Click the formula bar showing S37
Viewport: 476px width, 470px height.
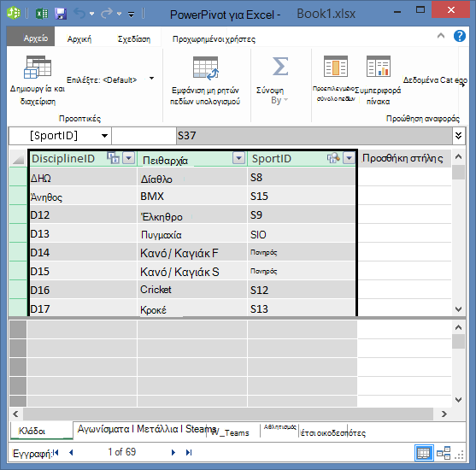(314, 135)
